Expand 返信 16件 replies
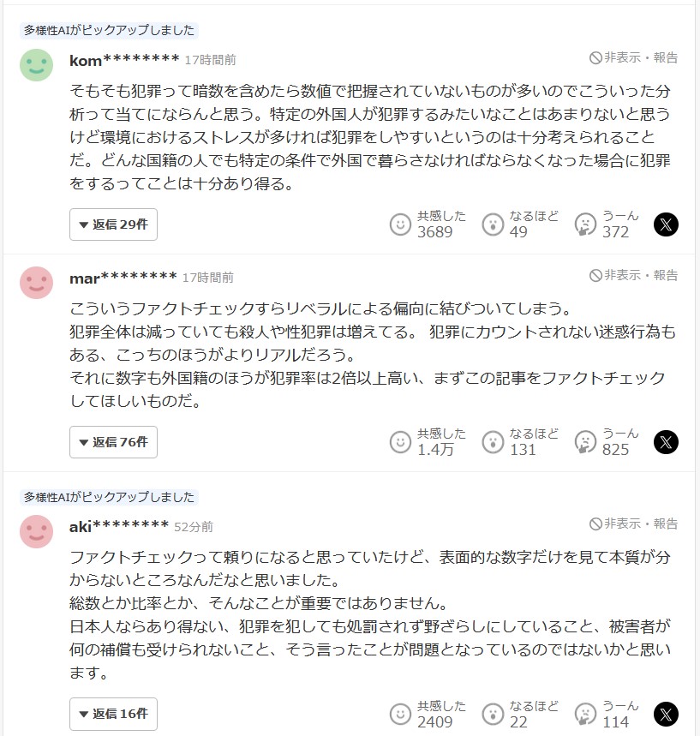Viewport: 700px width, 736px height. (113, 714)
